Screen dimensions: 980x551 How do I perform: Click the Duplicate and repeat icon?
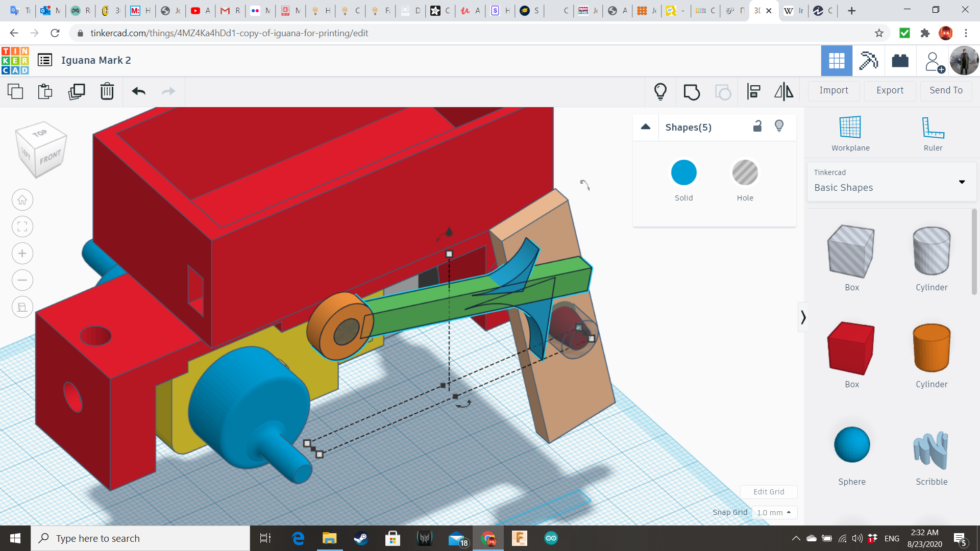click(77, 92)
